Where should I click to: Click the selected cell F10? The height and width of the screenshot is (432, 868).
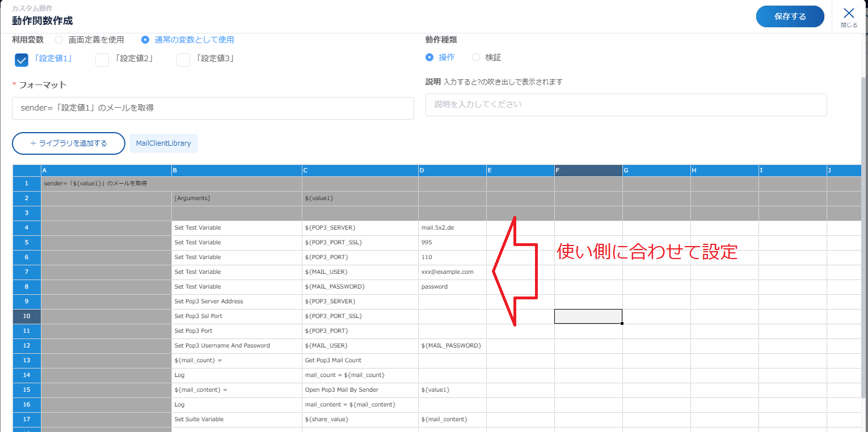(x=588, y=316)
